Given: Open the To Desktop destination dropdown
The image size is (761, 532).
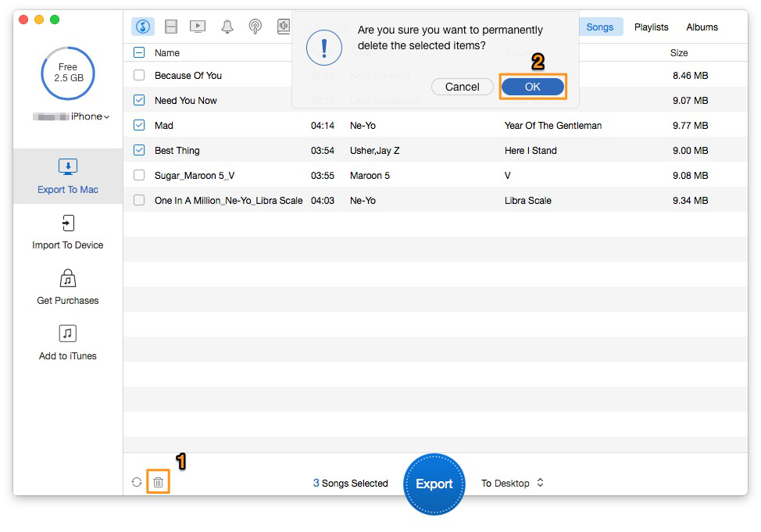Looking at the screenshot, I should tap(513, 483).
